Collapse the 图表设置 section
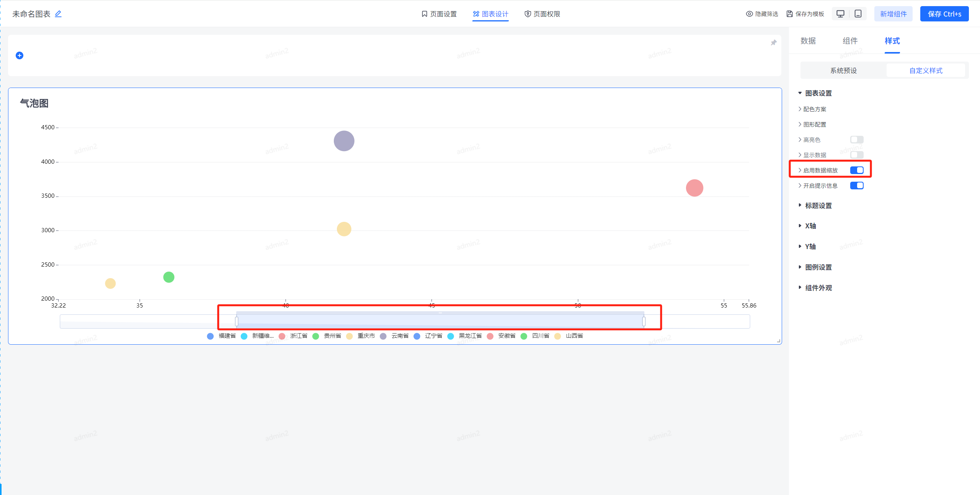 [x=815, y=93]
